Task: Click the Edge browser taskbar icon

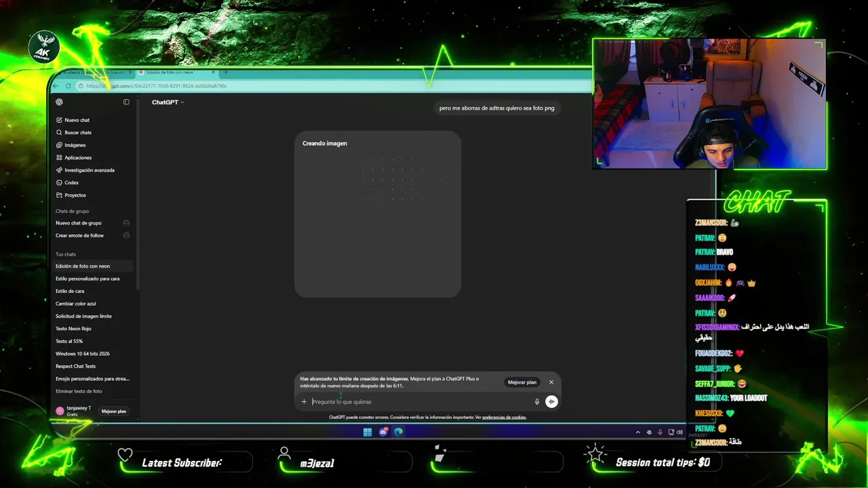Action: click(x=398, y=432)
